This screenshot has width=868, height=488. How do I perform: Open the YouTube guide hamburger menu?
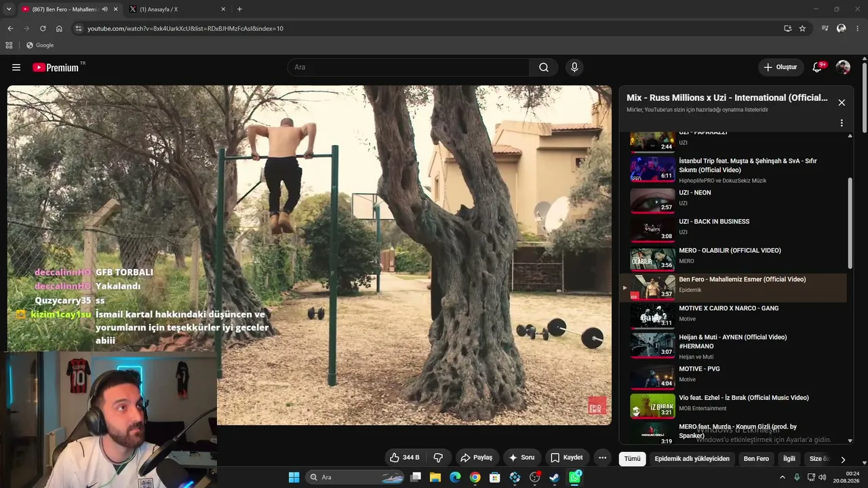click(16, 67)
